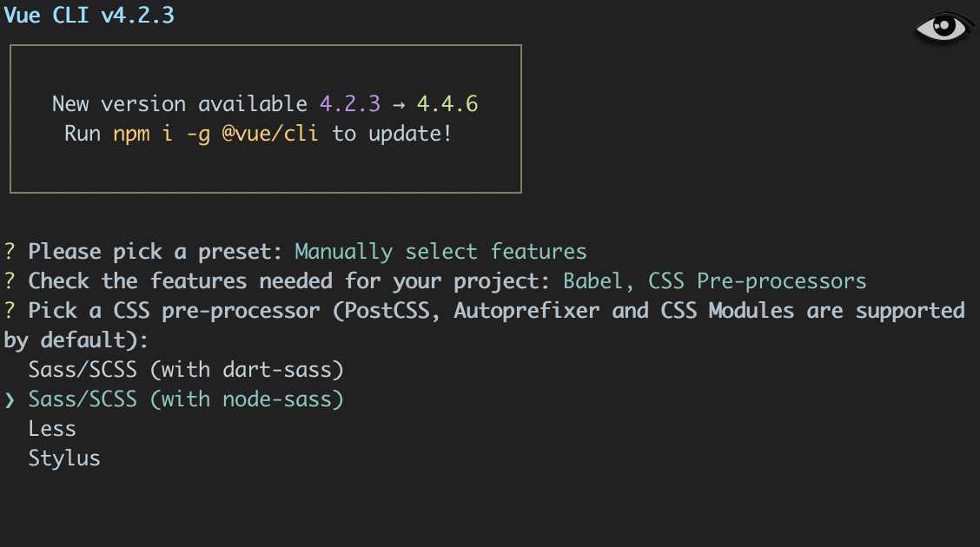
Task: Select Sass/SCSS (with node-sass) option
Action: click(186, 399)
